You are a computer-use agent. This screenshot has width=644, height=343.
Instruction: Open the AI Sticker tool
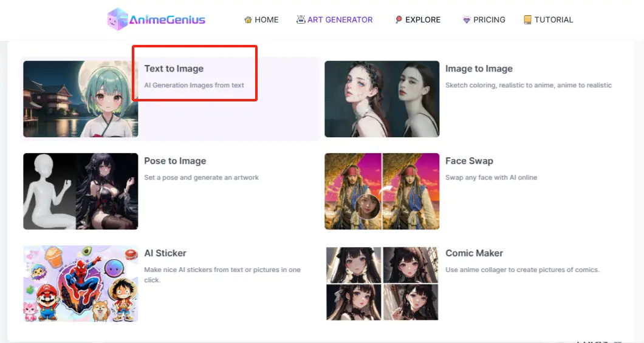pos(165,253)
